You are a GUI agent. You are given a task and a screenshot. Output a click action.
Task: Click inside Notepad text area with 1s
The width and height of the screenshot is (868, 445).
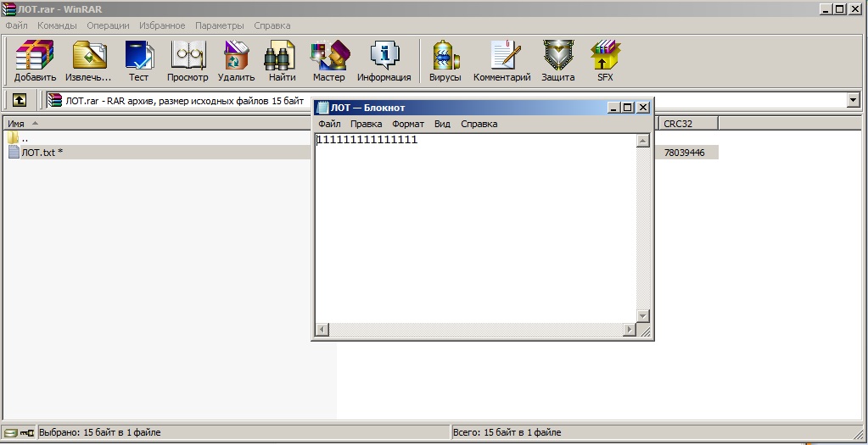[x=475, y=228]
